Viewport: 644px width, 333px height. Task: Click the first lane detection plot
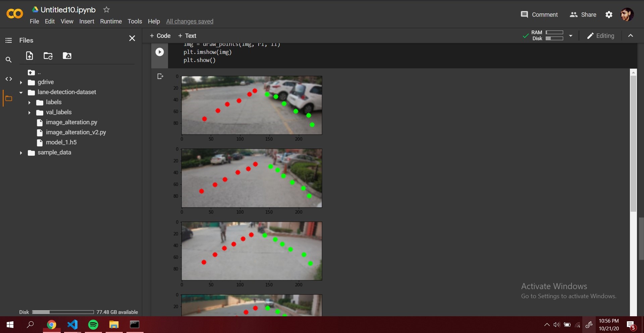point(252,105)
